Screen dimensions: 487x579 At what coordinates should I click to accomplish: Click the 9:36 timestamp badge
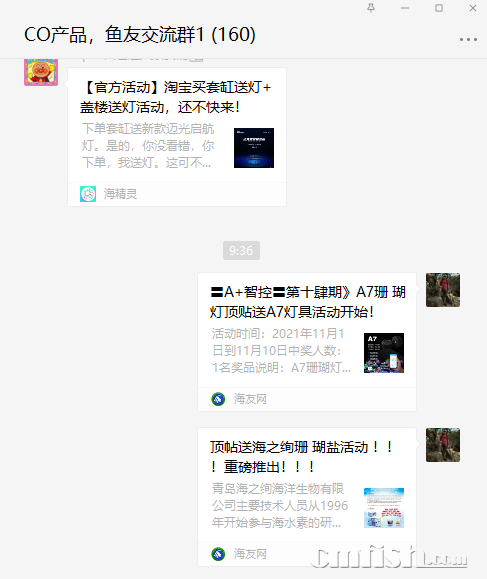(x=241, y=251)
